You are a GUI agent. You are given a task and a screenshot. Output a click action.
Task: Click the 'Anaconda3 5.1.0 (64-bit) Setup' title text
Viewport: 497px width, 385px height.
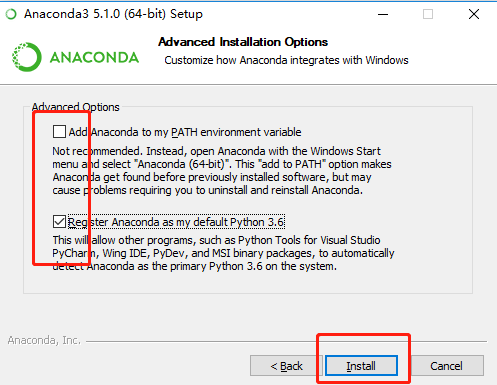click(113, 14)
